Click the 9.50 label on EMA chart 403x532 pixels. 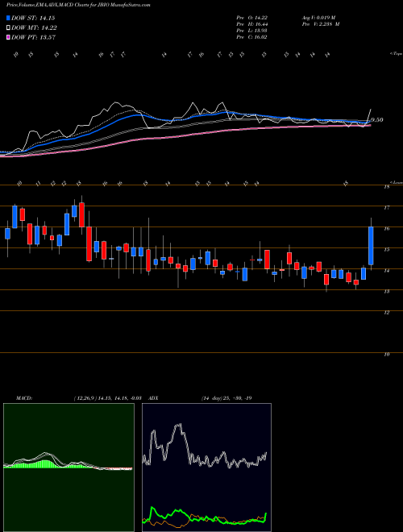(x=377, y=120)
